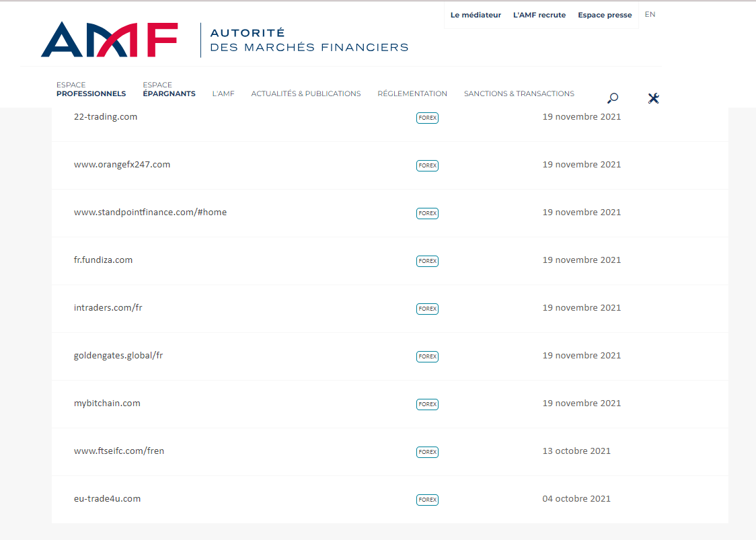Open L'AMF recrute link

[539, 15]
